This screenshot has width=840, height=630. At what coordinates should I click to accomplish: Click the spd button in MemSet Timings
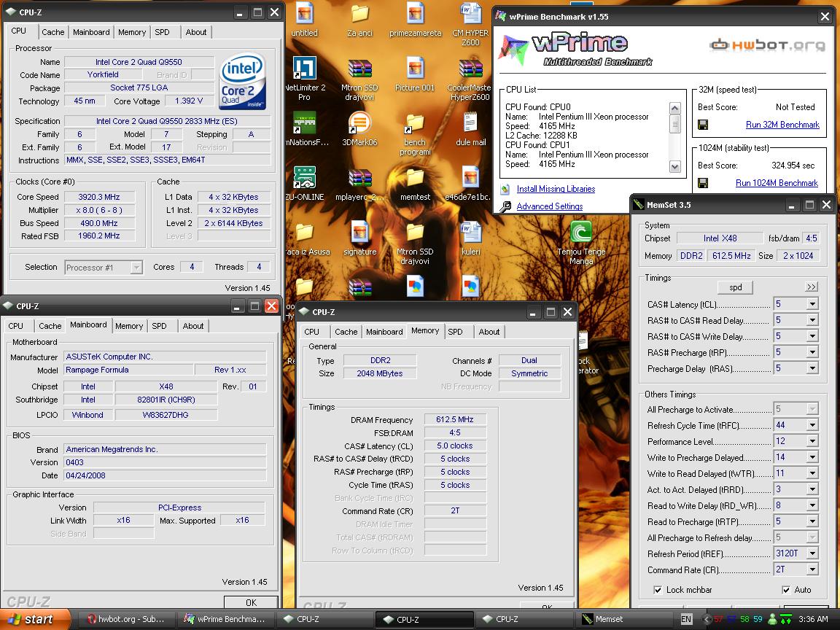click(x=735, y=287)
